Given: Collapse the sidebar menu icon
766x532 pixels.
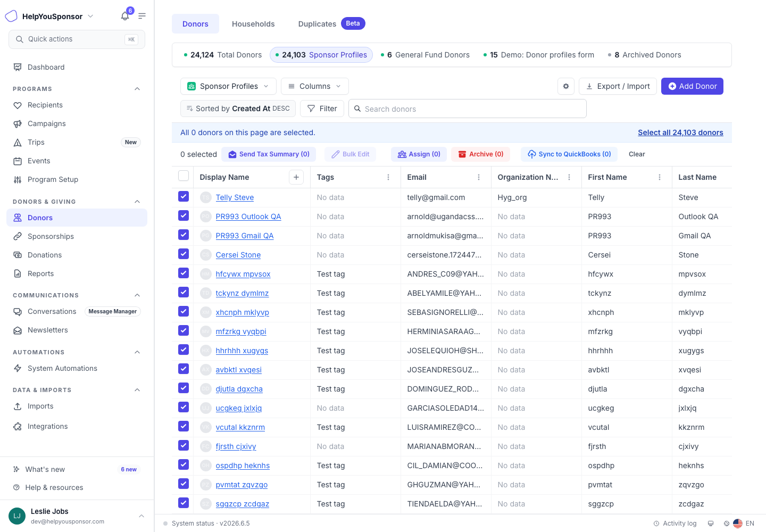Looking at the screenshot, I should (142, 16).
